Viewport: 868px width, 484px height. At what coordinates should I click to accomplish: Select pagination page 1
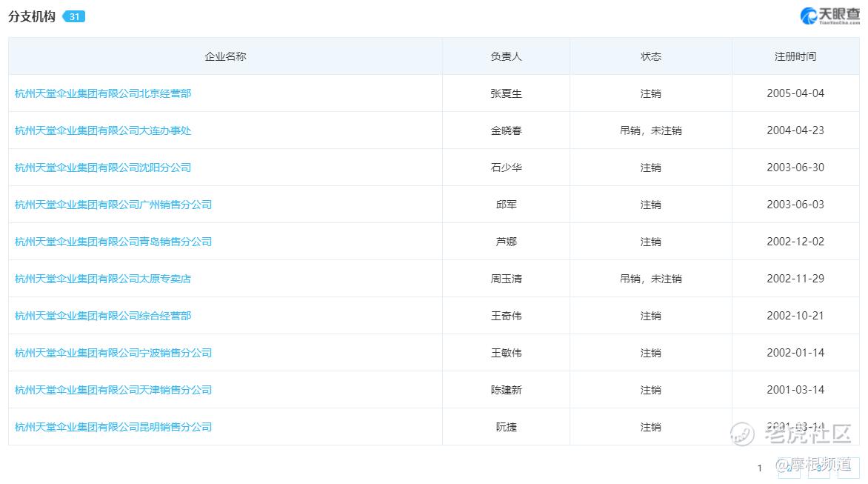click(760, 468)
